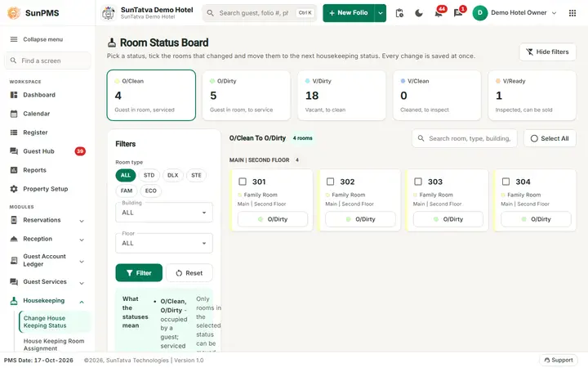
Task: Open the clipboard history icon in header
Action: pos(399,13)
